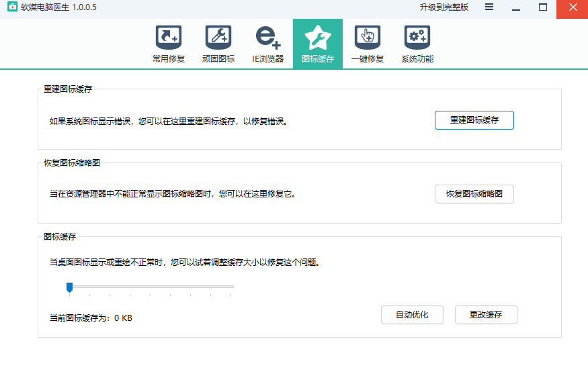Click the 软媒电脑医生 app logo
Screen dimensions: 588x382
(11, 7)
